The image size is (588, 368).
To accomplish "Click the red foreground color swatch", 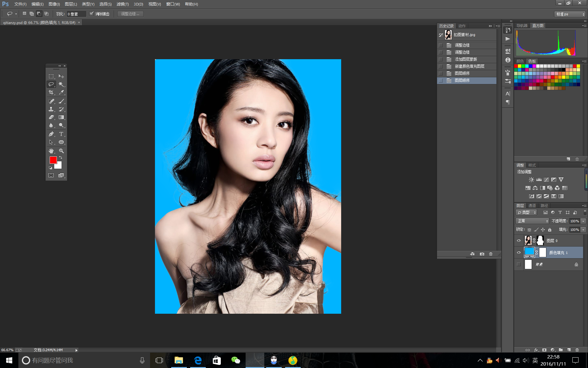I will [53, 160].
